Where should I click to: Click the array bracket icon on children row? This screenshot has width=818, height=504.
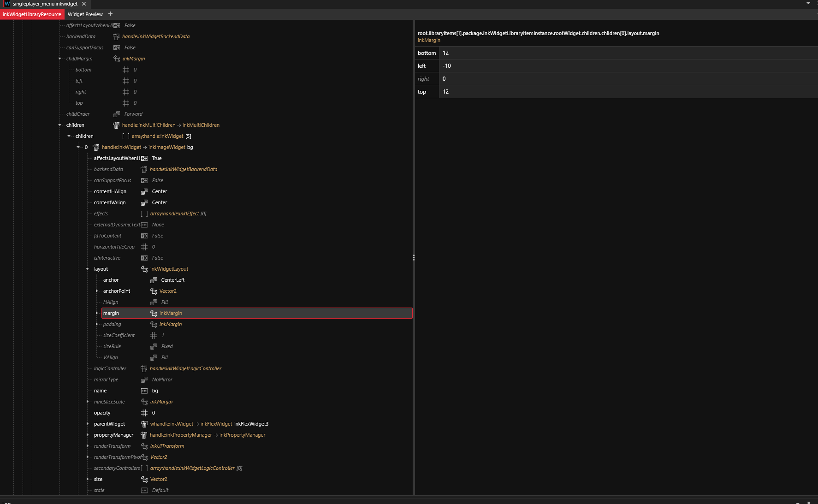pyautogui.click(x=125, y=136)
